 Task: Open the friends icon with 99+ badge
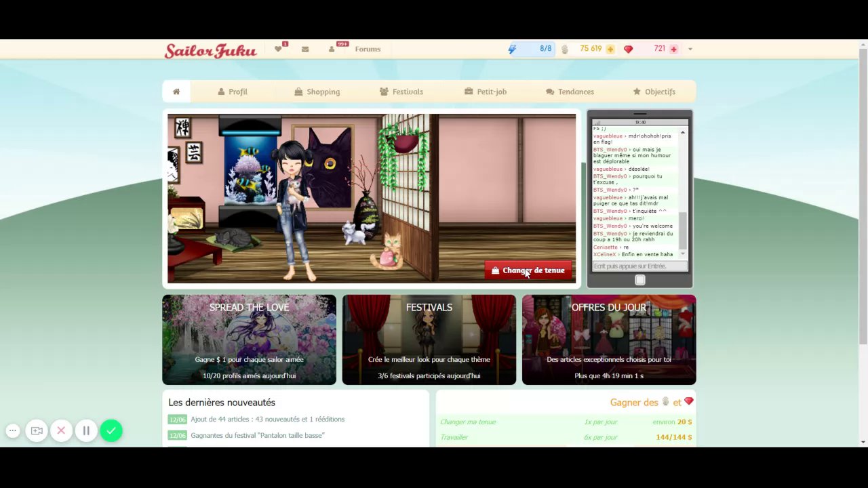[332, 49]
